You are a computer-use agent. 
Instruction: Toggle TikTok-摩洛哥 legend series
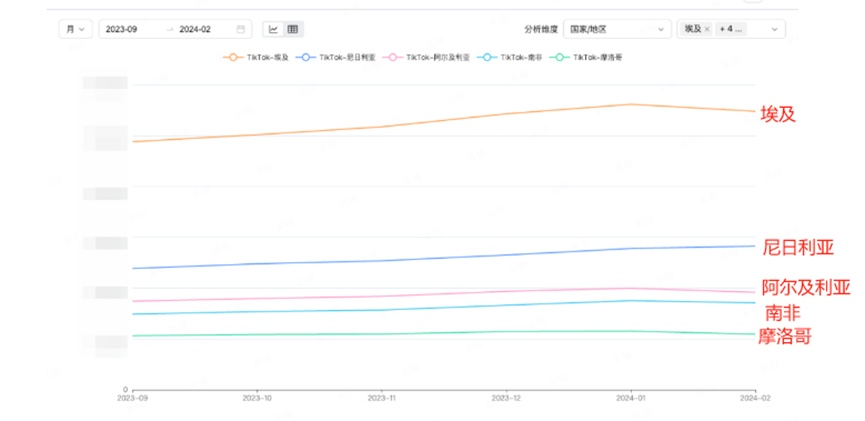pos(585,57)
